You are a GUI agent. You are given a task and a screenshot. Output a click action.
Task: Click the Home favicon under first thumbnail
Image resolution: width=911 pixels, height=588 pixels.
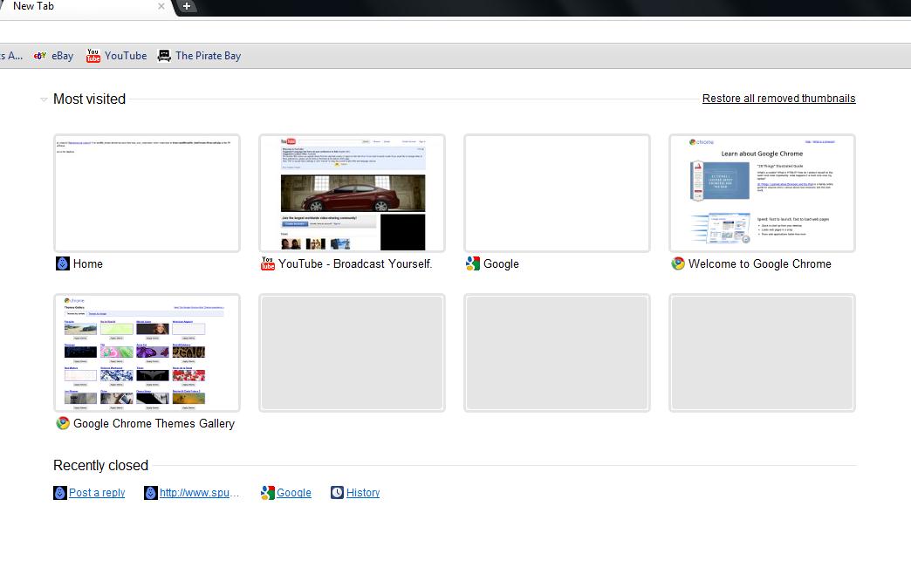pyautogui.click(x=62, y=263)
